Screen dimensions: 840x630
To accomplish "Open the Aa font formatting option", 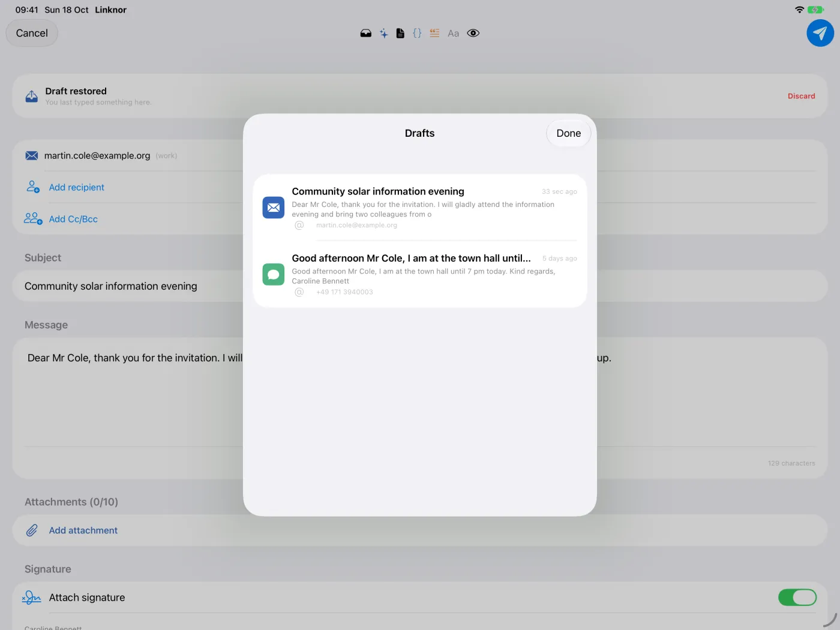I will pyautogui.click(x=454, y=34).
